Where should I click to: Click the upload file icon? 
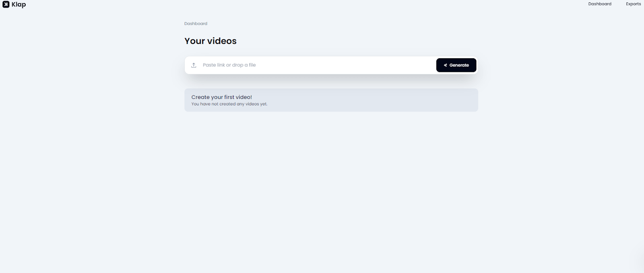194,65
